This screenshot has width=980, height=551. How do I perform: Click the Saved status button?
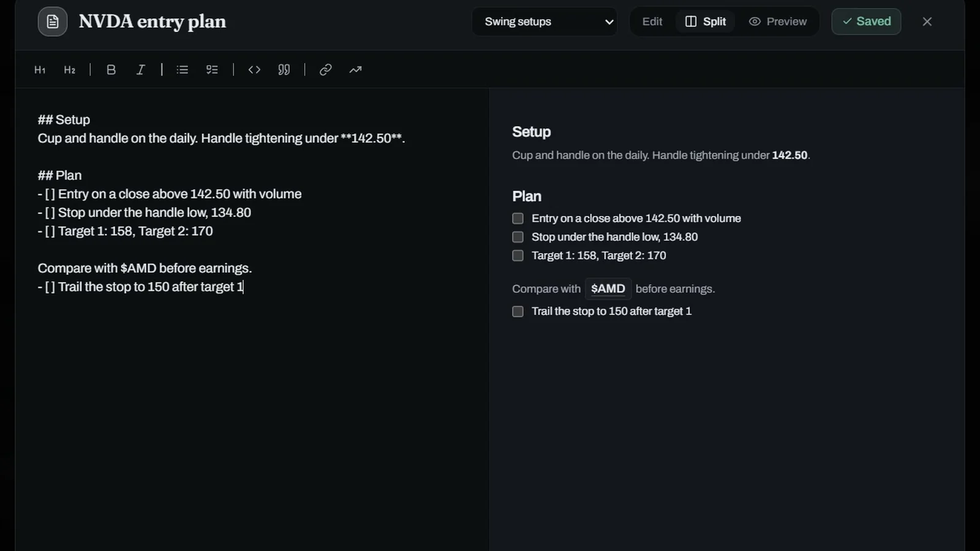click(866, 21)
